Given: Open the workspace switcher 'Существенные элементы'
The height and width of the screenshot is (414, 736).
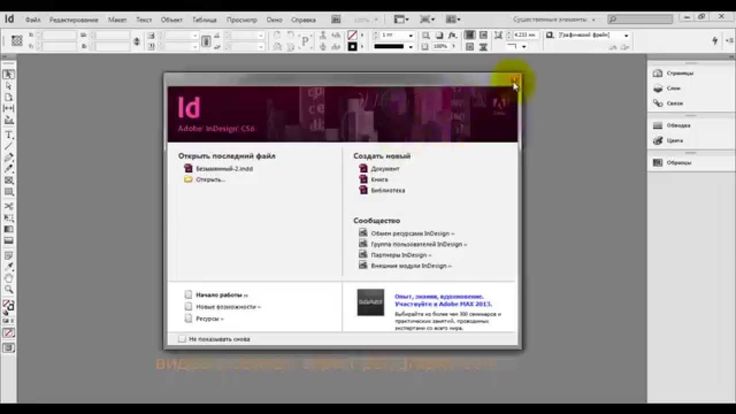Looking at the screenshot, I should tap(553, 20).
